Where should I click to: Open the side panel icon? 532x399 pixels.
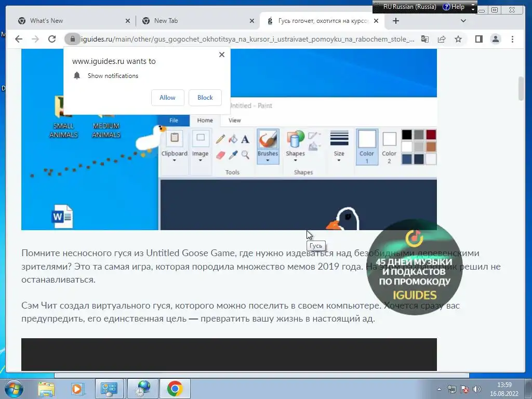pos(478,39)
